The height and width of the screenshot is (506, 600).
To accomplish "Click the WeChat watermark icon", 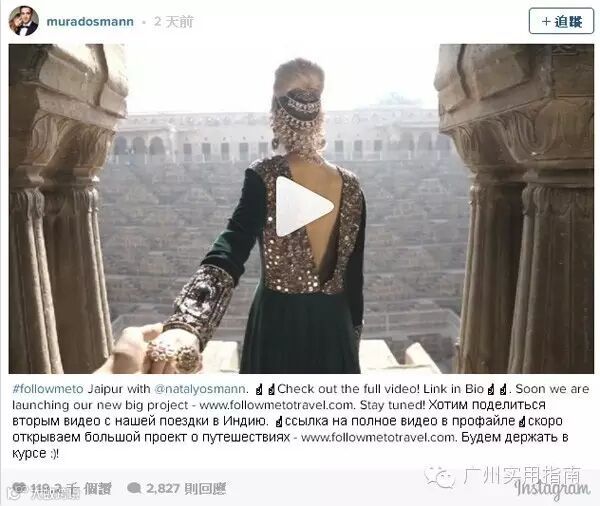I will pos(439,477).
